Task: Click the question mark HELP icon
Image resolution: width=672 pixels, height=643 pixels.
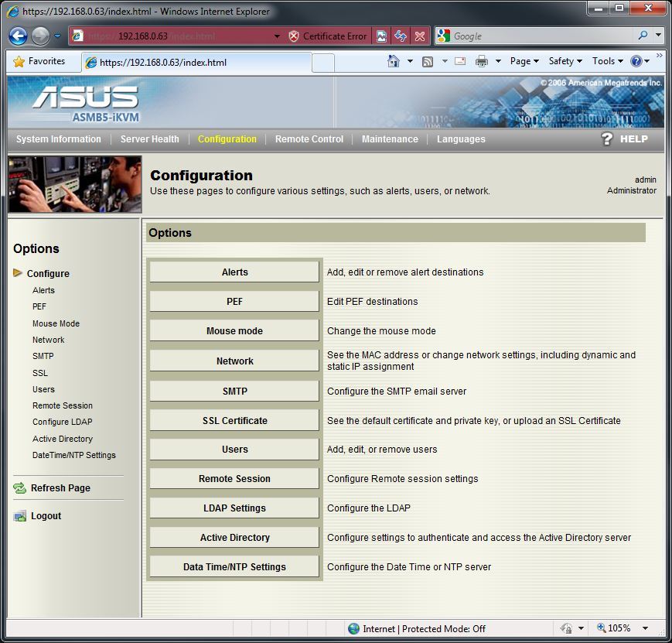Action: [607, 139]
